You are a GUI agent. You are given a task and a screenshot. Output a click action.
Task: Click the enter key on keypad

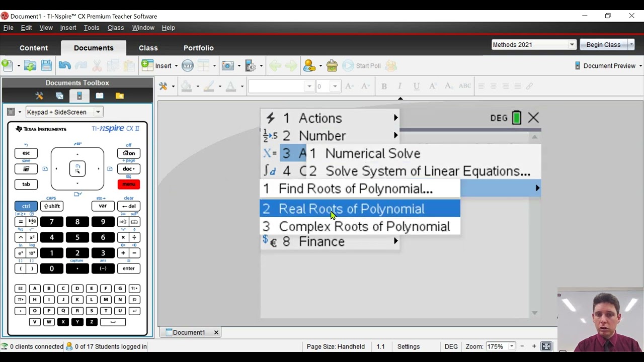129,268
